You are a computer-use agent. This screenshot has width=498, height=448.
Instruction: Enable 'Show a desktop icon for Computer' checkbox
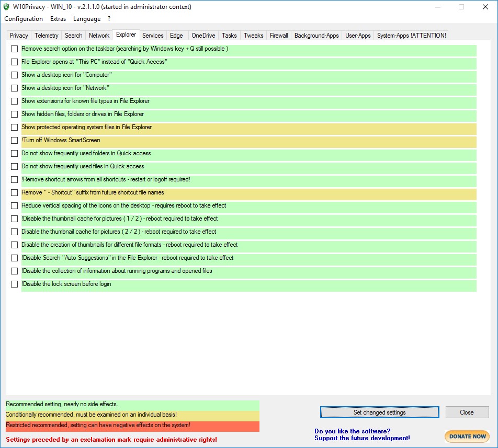(x=15, y=75)
